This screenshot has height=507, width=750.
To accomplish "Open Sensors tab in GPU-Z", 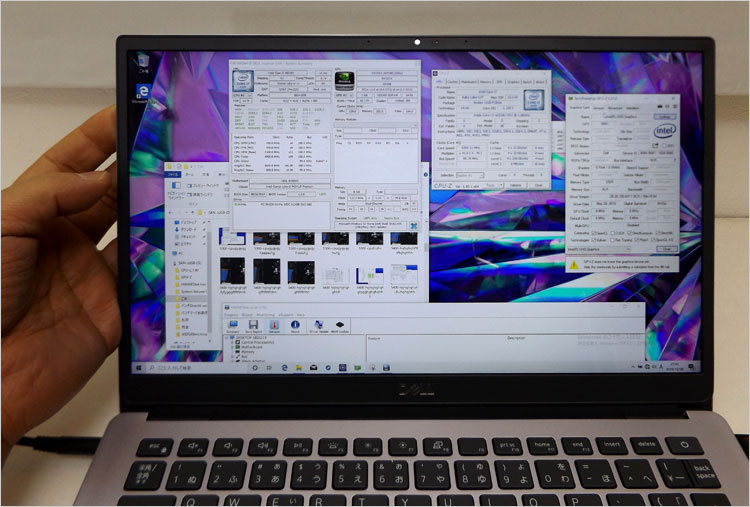I will click(598, 108).
